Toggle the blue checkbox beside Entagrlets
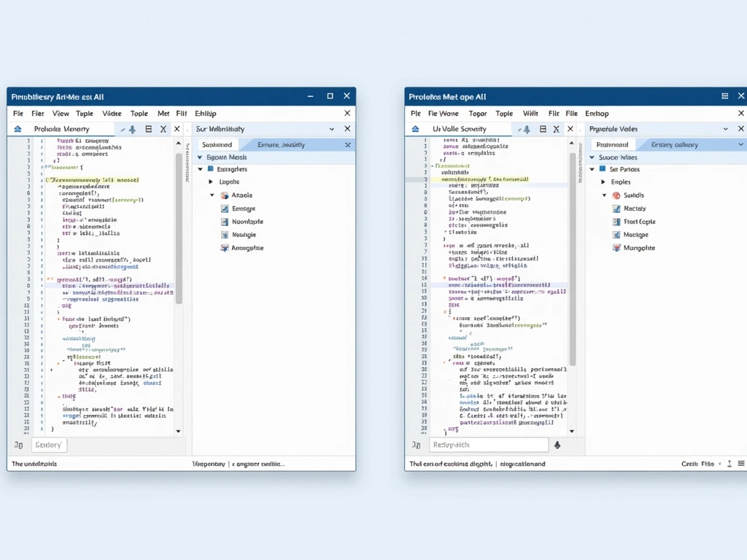This screenshot has height=560, width=747. point(211,168)
